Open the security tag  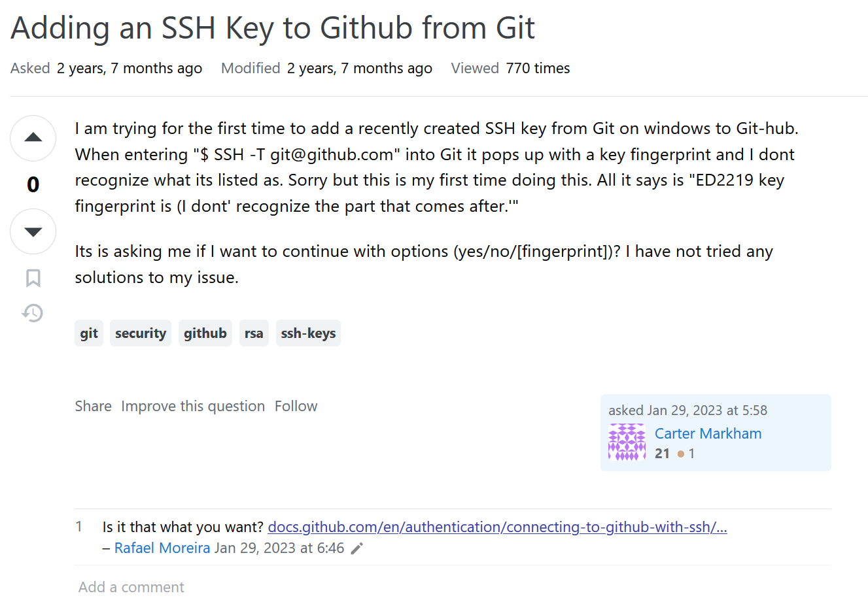click(x=141, y=333)
